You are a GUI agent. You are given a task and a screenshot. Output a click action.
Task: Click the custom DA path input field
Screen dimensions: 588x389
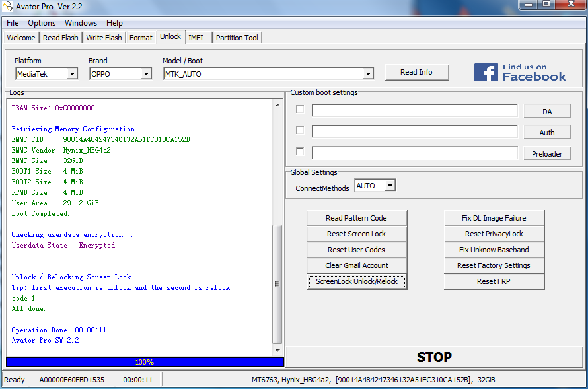(415, 110)
